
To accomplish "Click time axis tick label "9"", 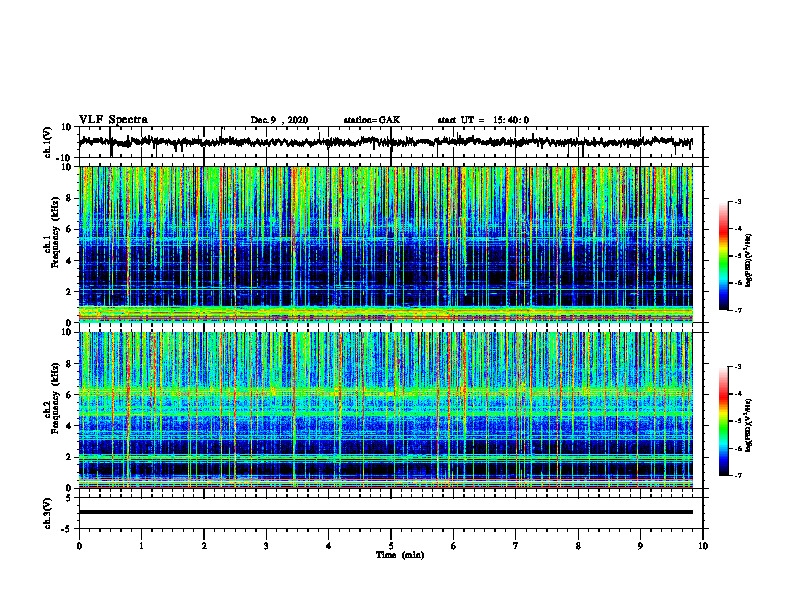I will click(x=640, y=546).
